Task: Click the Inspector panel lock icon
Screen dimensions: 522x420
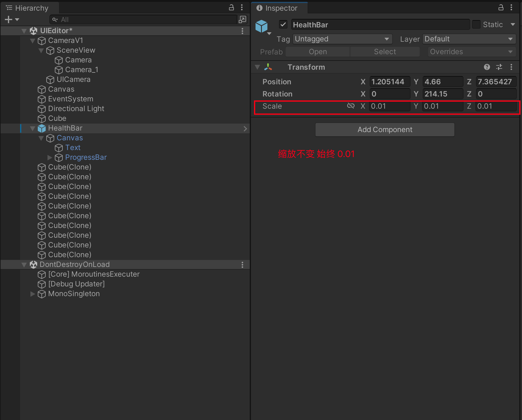Action: pyautogui.click(x=501, y=8)
